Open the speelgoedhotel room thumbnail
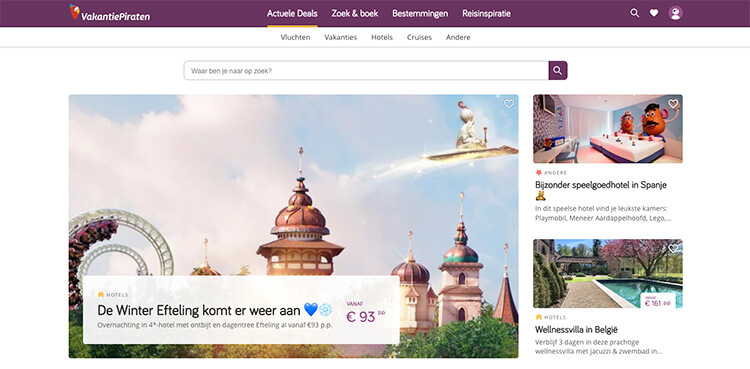 click(x=607, y=129)
